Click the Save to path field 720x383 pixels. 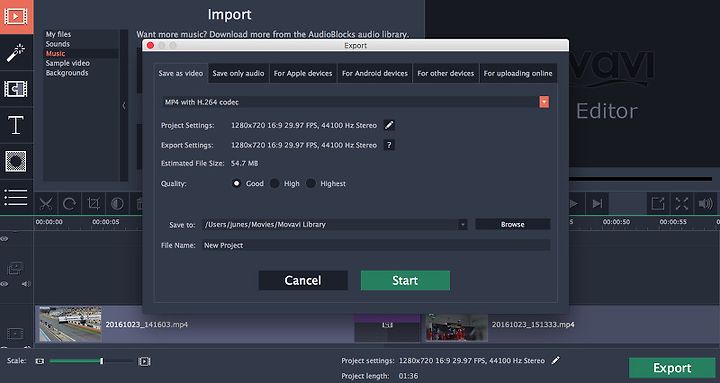(x=335, y=225)
